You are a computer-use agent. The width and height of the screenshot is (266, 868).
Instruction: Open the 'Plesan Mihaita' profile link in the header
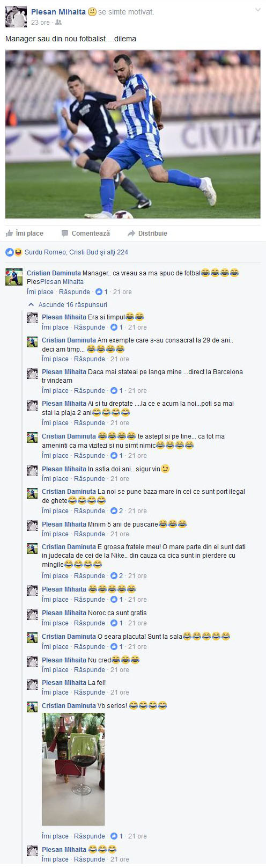coord(58,12)
